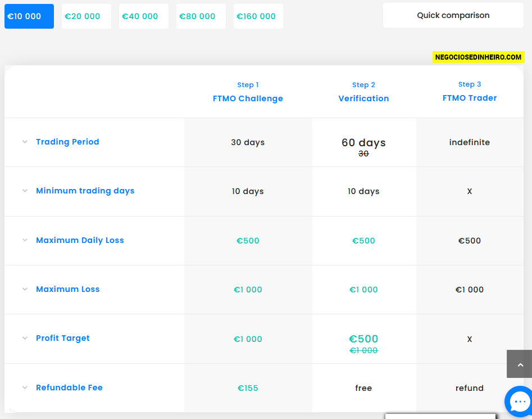Click the €500 Verification profit target

coord(363,339)
